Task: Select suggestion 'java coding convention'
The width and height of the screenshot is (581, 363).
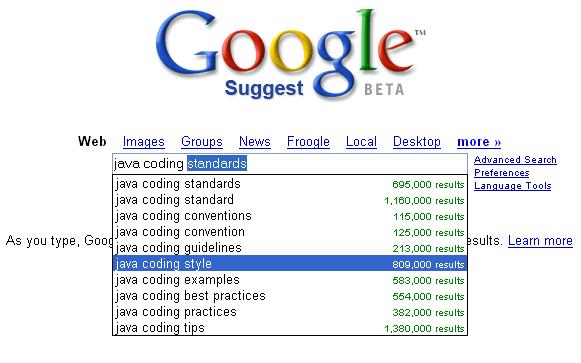Action: 290,232
